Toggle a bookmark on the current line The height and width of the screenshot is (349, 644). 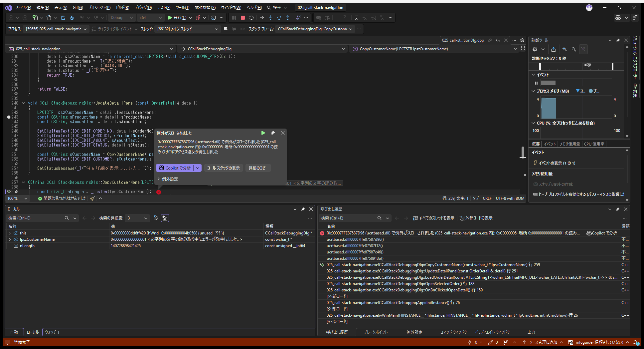pyautogui.click(x=357, y=18)
